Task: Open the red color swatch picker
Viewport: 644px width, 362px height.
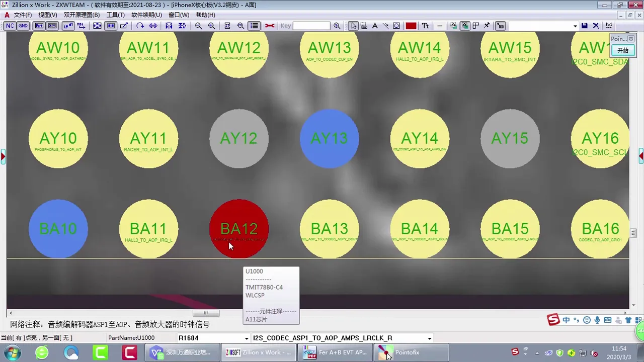Action: point(411,26)
